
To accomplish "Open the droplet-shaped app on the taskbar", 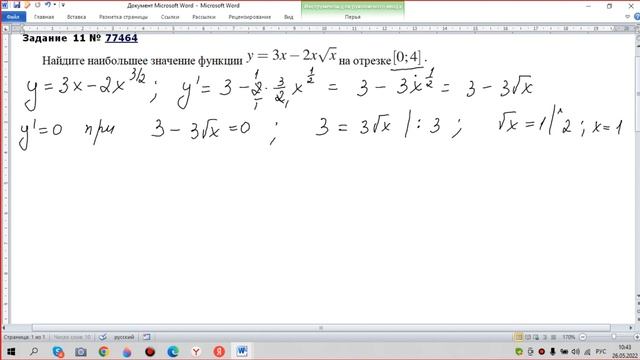I will pyautogui.click(x=127, y=351).
